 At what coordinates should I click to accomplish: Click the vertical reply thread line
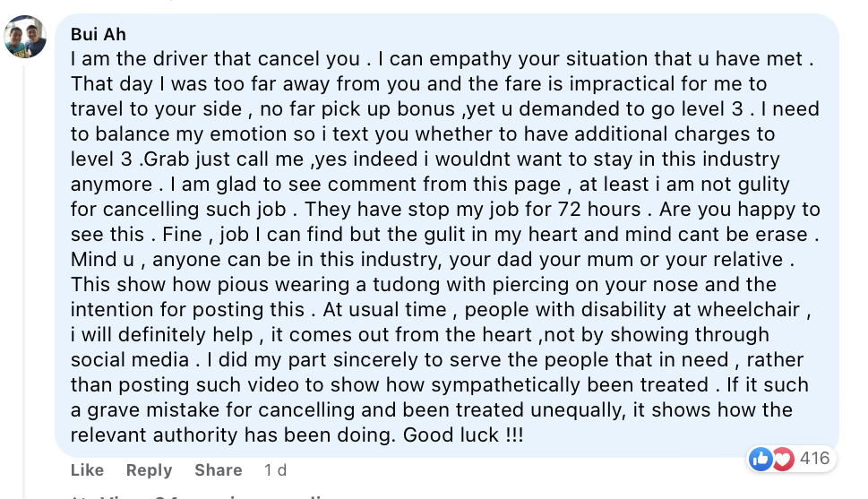click(x=24, y=282)
